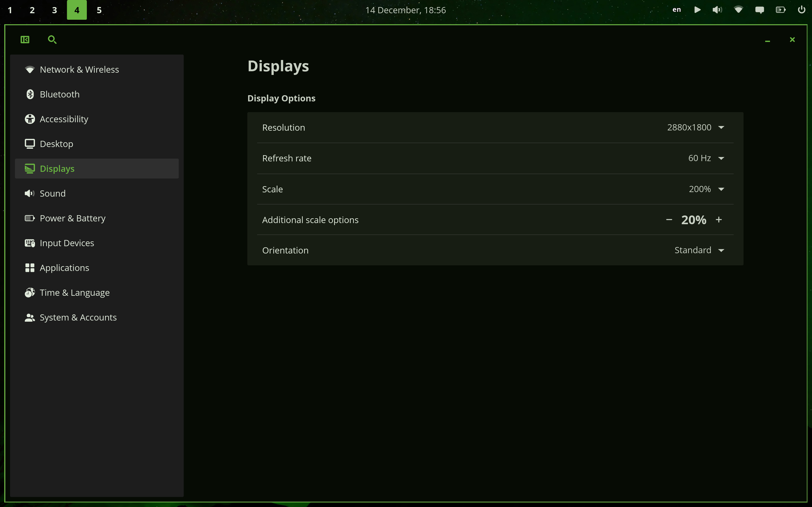This screenshot has width=812, height=507.
Task: Click the Time & Language globe icon
Action: [x=30, y=292]
